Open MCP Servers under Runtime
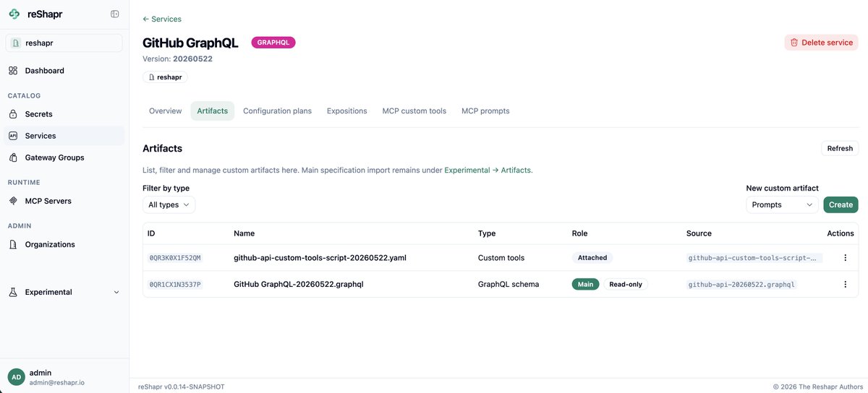Image resolution: width=868 pixels, height=393 pixels. [x=64, y=201]
